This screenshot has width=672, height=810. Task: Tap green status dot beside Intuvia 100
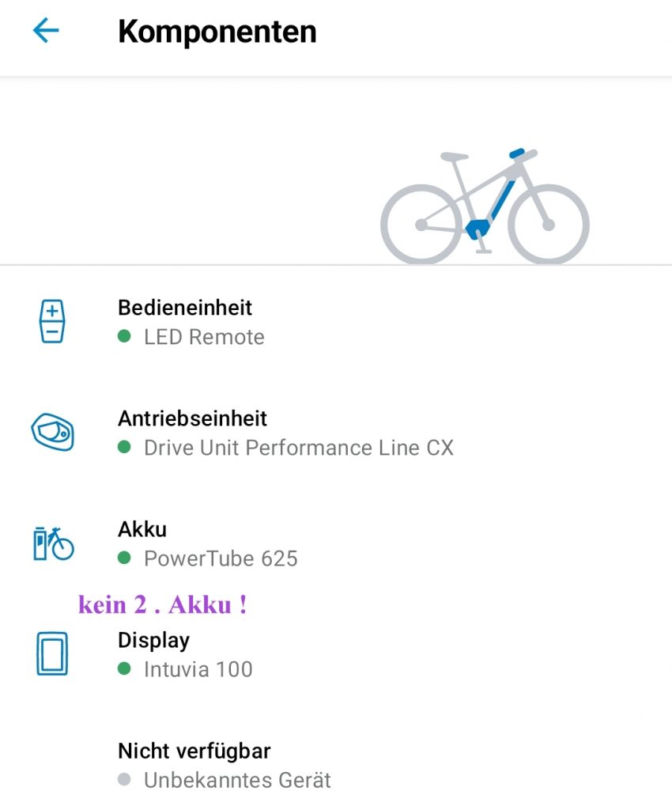[x=124, y=668]
